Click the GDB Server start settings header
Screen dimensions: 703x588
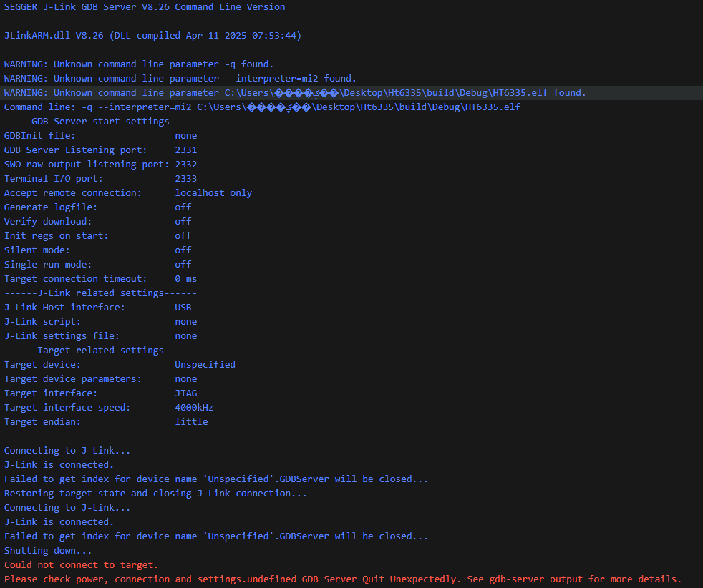(x=100, y=122)
